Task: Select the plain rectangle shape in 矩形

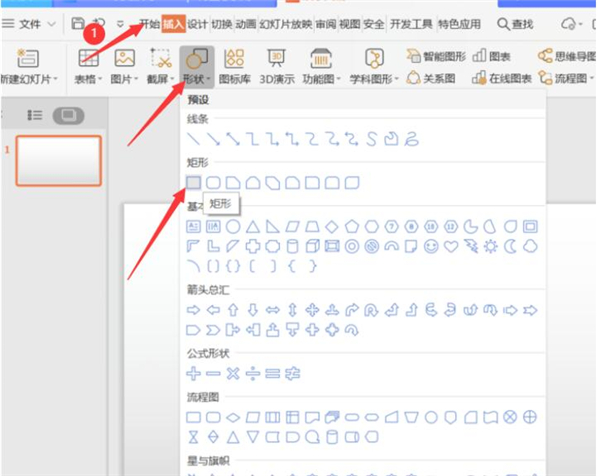Action: 194,182
